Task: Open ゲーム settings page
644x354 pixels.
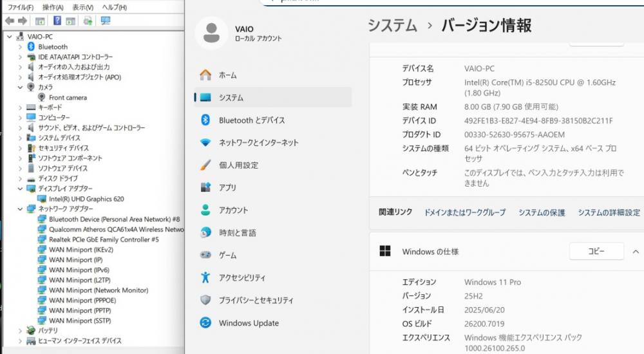Action: click(x=272, y=255)
